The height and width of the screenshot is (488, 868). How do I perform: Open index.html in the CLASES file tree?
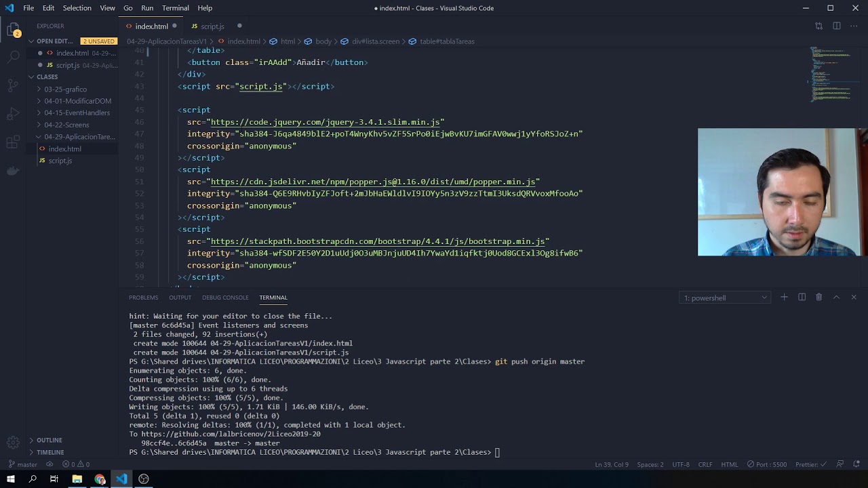click(x=64, y=149)
